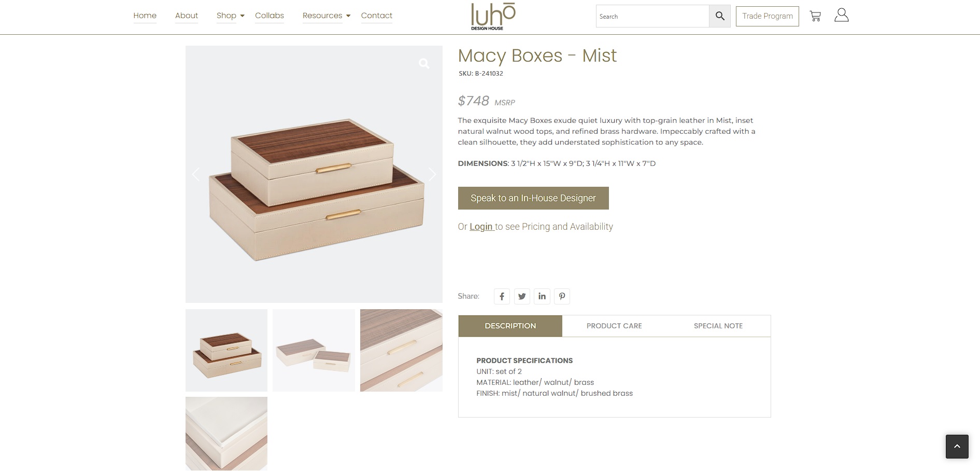Show previous product image with left arrow
The width and height of the screenshot is (980, 471).
point(196,174)
